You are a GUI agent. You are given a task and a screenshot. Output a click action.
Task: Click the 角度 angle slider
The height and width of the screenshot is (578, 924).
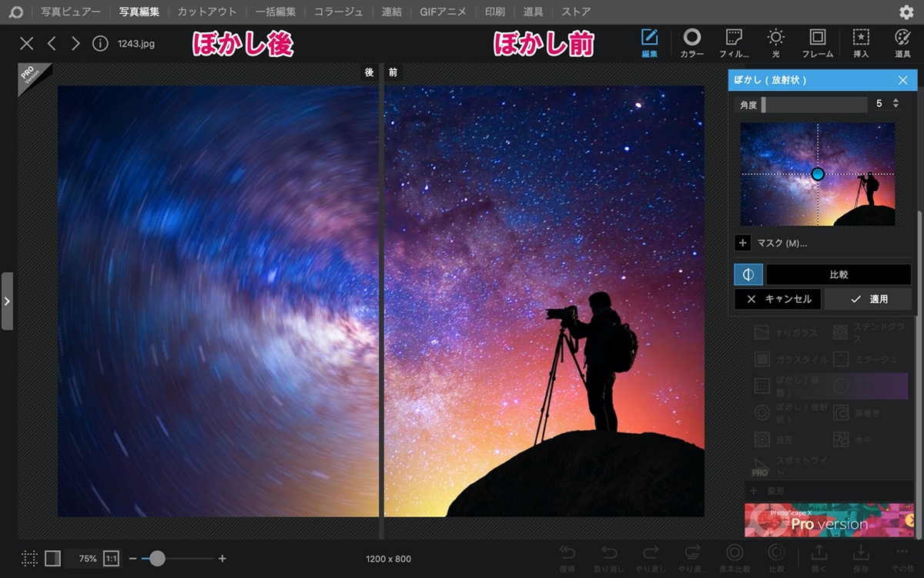click(x=814, y=105)
